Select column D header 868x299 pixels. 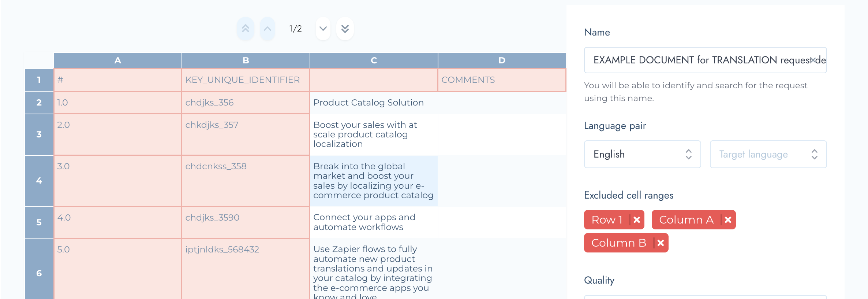coord(502,60)
